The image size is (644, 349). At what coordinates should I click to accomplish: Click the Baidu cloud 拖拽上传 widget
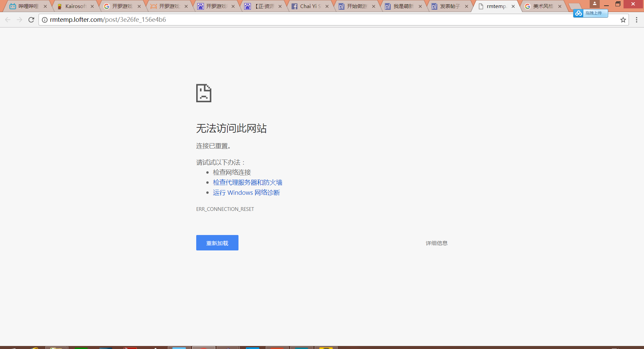click(590, 13)
